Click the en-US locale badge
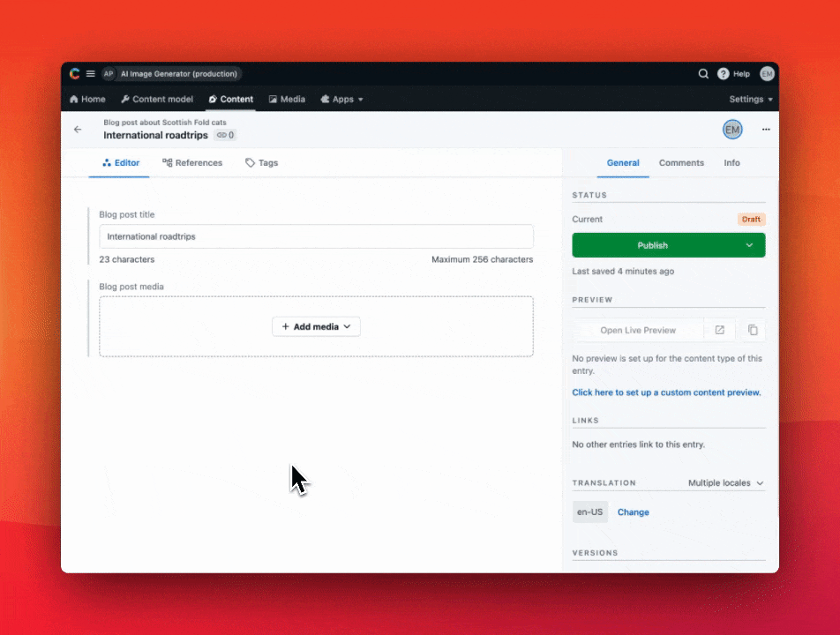Viewport: 840px width, 635px height. (x=589, y=512)
